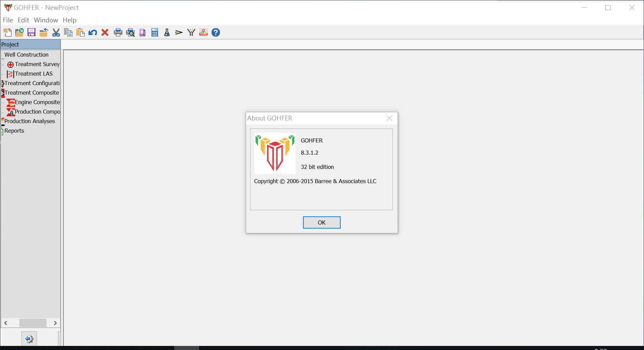Screen dimensions: 644x350
Task: Click the Paste clipboard icon
Action: click(80, 33)
